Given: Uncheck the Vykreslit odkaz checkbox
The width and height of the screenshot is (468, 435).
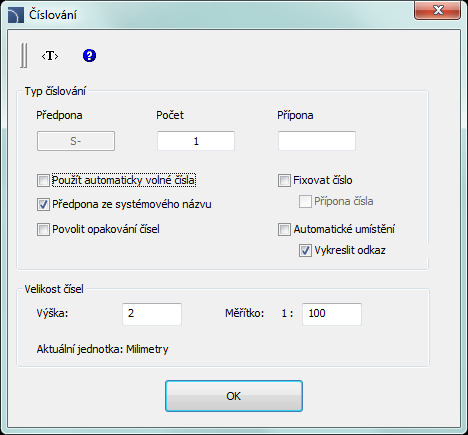Looking at the screenshot, I should [x=305, y=251].
